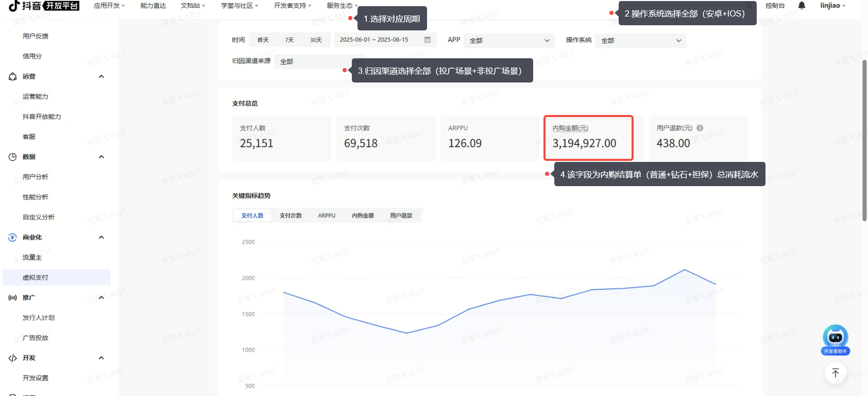Open the developer assistant robot icon
This screenshot has height=396, width=868.
[x=835, y=338]
